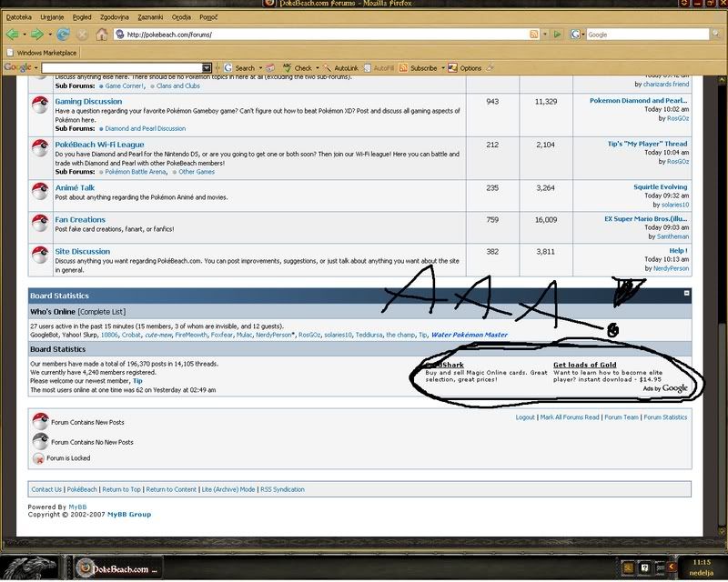Click Subscribe in the Google toolbar

tap(418, 68)
